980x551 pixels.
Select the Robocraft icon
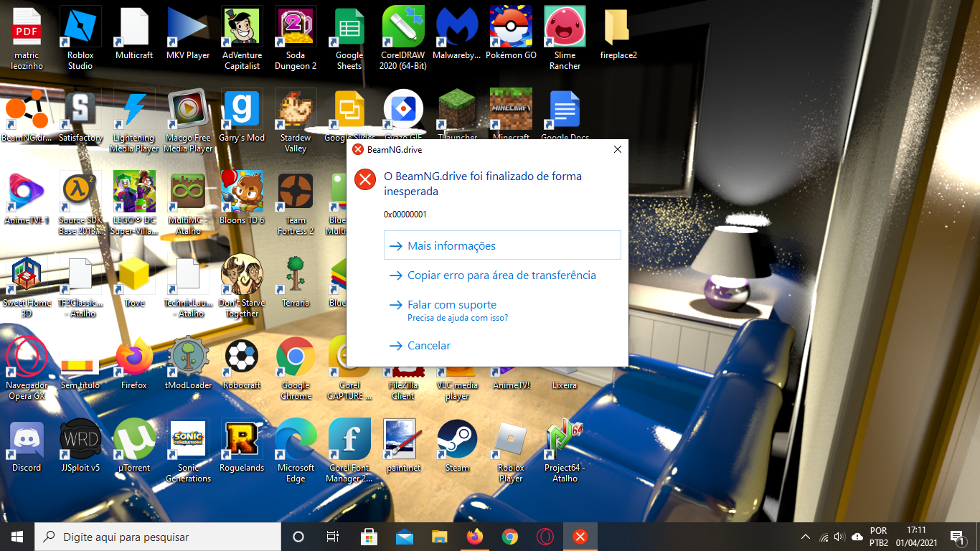coord(242,364)
